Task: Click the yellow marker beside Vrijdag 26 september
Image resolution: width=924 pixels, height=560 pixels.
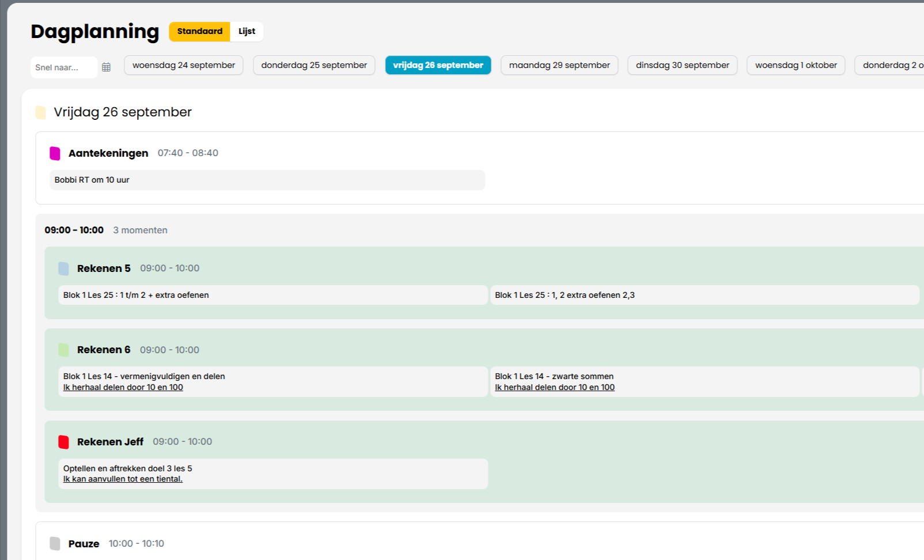Action: click(41, 112)
